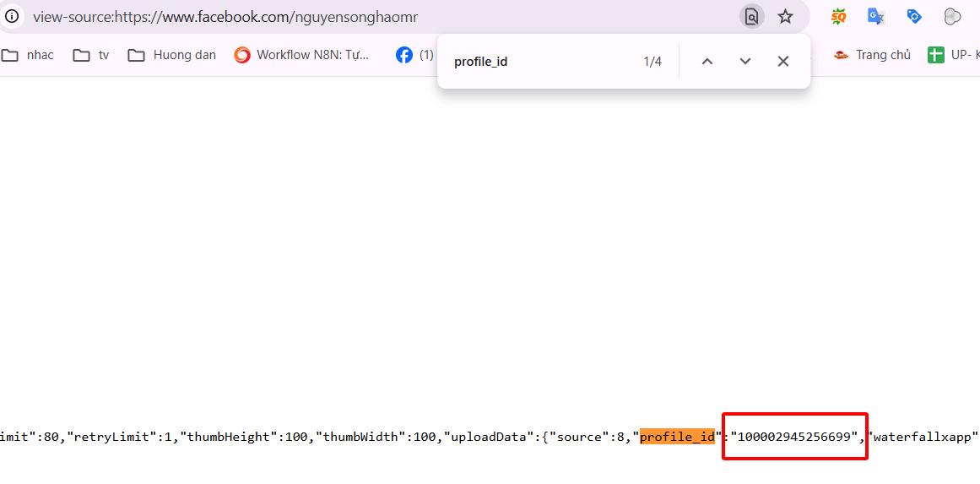Open the Google Translate extension icon
This screenshot has height=484, width=980.
click(x=875, y=16)
